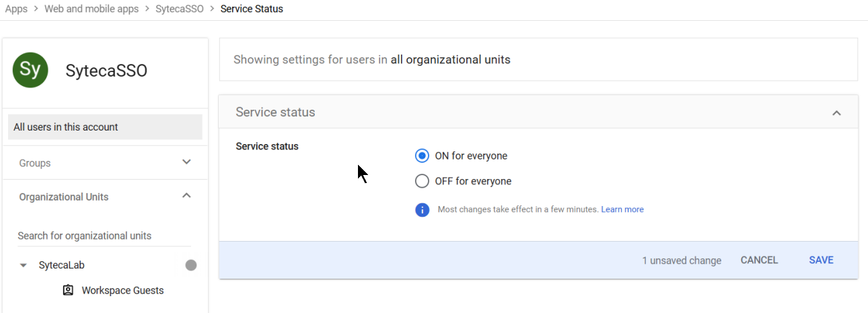This screenshot has height=313, width=868.
Task: Click the Service status panel header text
Action: click(275, 112)
